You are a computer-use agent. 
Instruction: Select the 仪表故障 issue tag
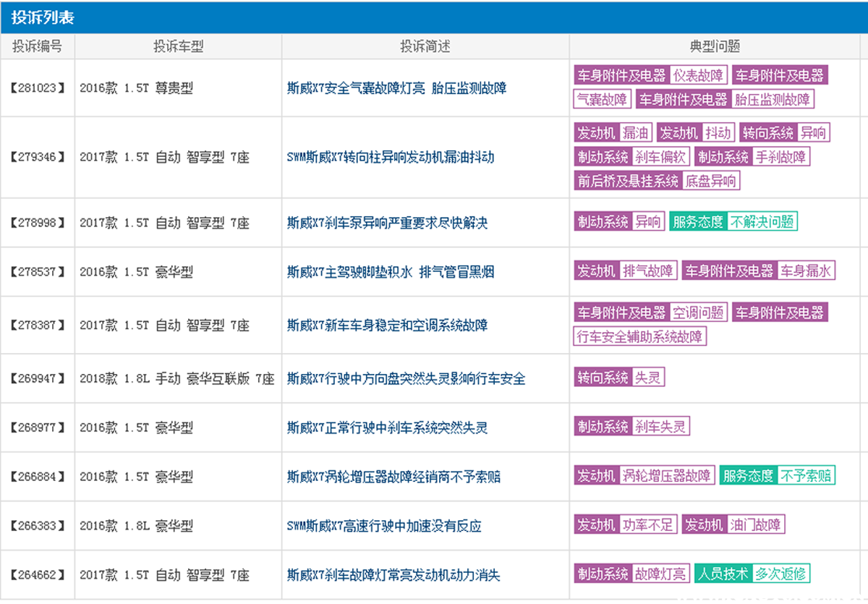coord(698,75)
